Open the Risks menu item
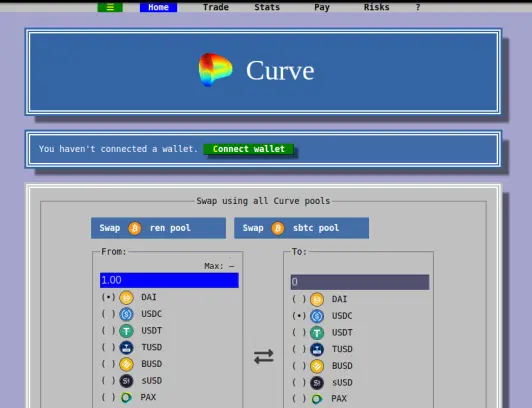Viewport: 532px width, 408px height. coord(376,7)
